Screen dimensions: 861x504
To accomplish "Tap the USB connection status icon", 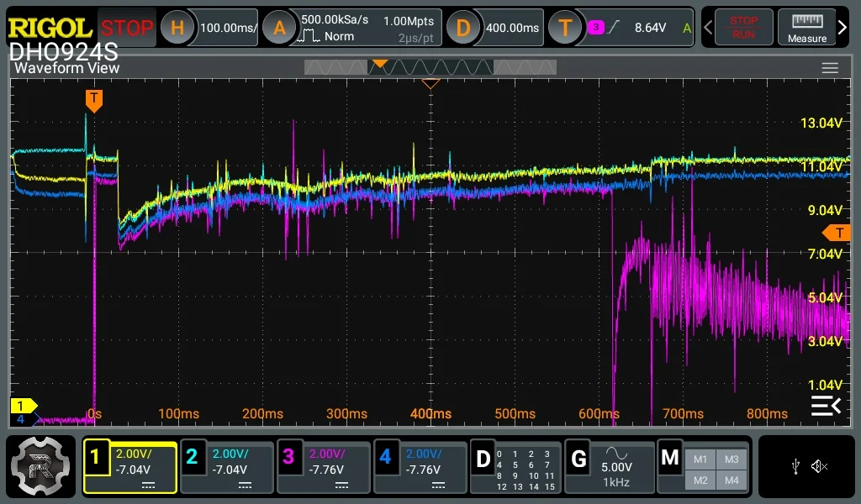I will coord(795,467).
